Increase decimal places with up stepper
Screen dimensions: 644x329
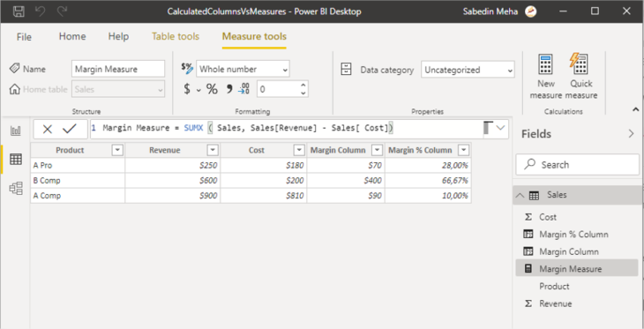click(303, 85)
